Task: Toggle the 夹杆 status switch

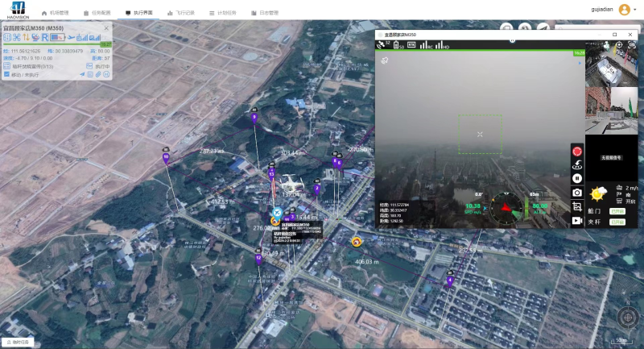Action: 617,221
